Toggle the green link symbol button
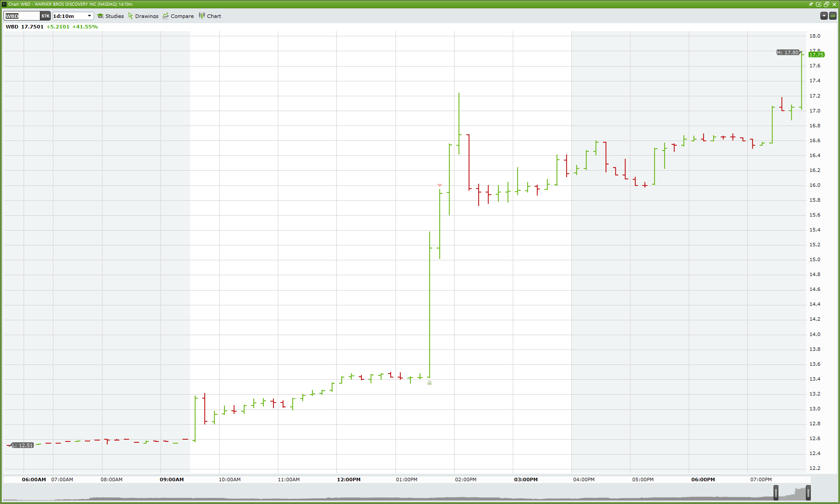The height and width of the screenshot is (504, 840). coord(833,16)
